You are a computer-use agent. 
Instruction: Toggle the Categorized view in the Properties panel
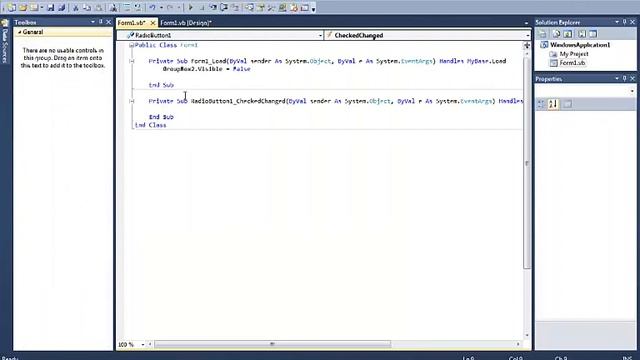point(542,104)
